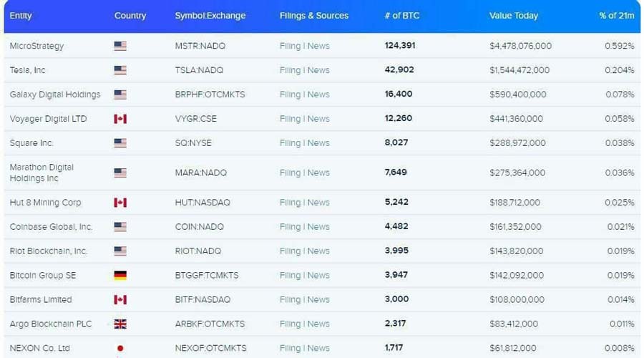Open the Filing link for Square Inc.
Viewport: 644px width, 358px height.
click(290, 143)
